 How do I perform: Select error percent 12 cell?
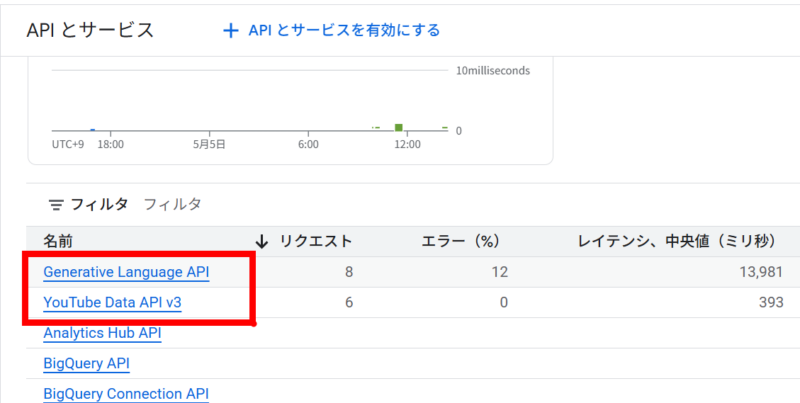(x=500, y=272)
